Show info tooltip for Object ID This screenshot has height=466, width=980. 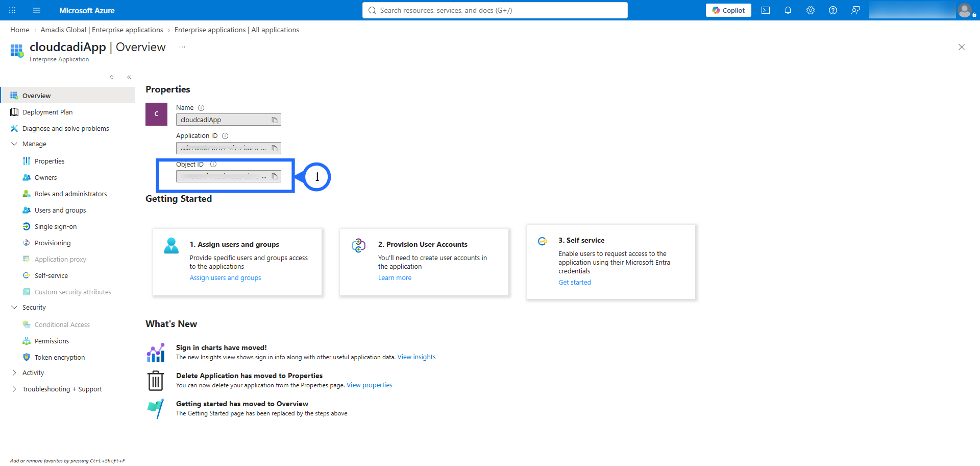213,164
